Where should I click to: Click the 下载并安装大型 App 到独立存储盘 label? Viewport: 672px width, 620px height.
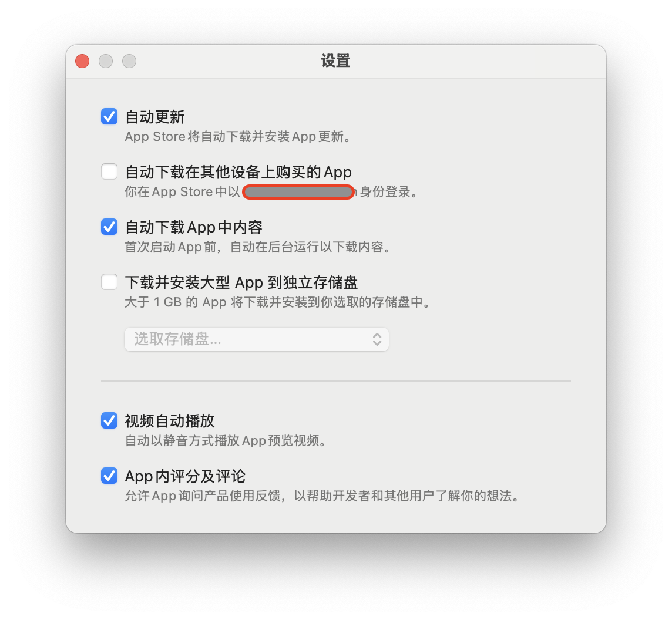241,283
